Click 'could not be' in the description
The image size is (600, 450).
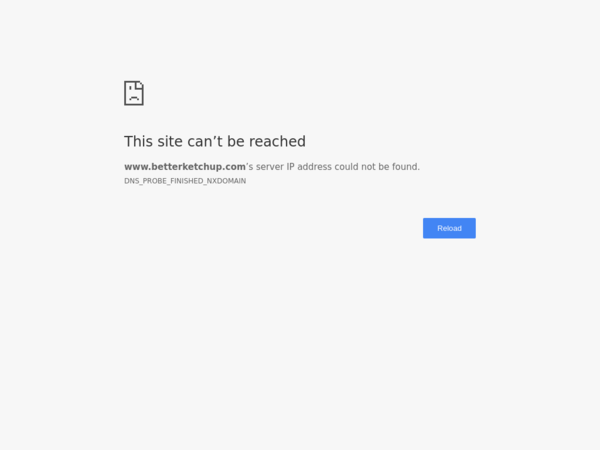(x=362, y=167)
